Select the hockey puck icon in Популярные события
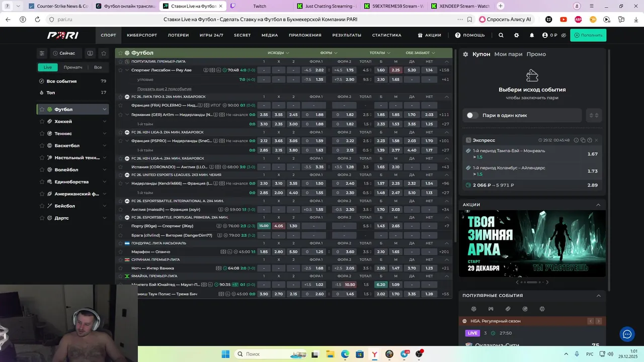644x362 pixels. point(508,309)
